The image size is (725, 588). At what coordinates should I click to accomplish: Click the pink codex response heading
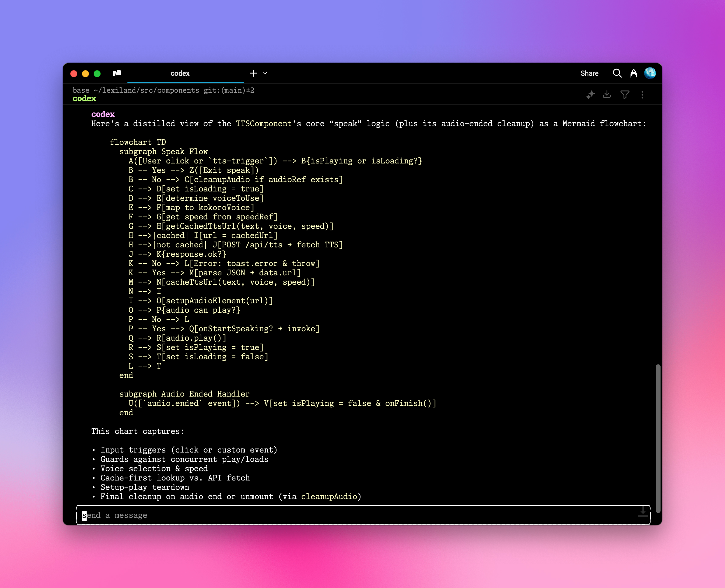tap(103, 114)
